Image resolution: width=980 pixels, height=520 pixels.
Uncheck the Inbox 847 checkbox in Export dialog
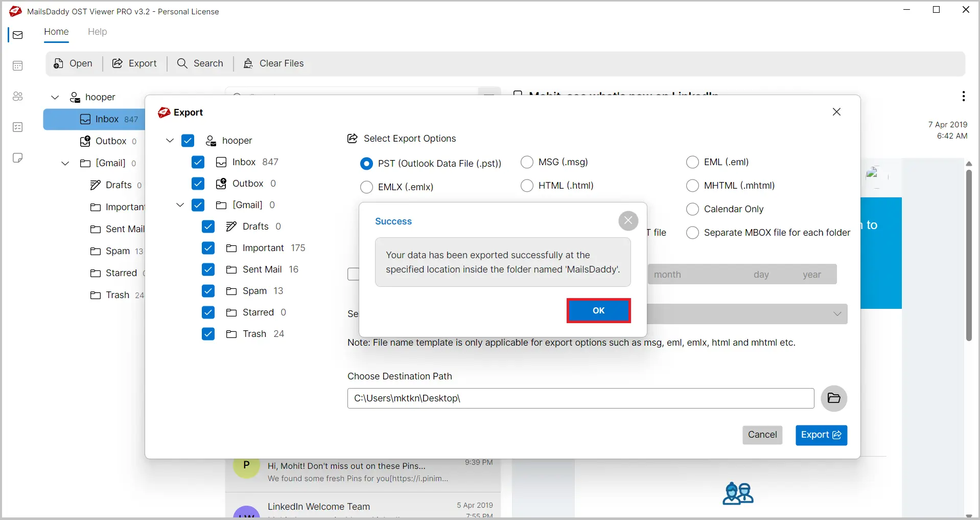[198, 162]
